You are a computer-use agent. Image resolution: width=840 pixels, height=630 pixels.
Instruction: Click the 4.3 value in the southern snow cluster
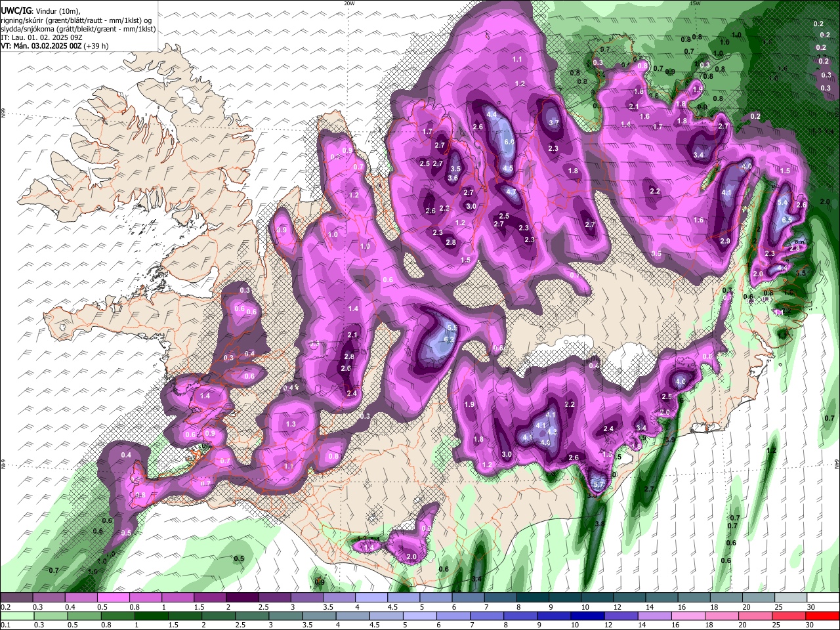[x=553, y=431]
